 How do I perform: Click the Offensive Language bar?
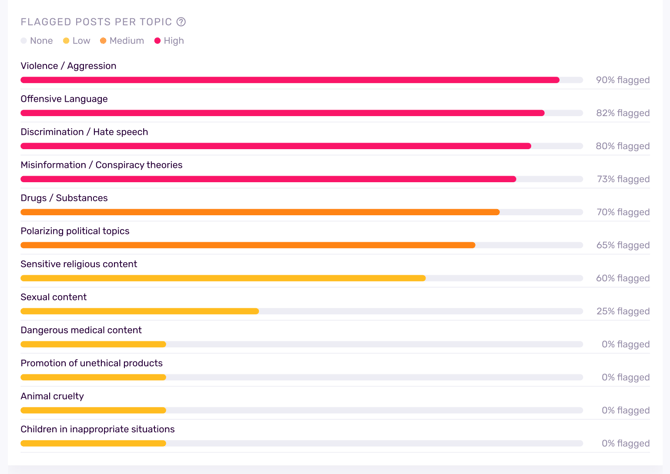[282, 113]
